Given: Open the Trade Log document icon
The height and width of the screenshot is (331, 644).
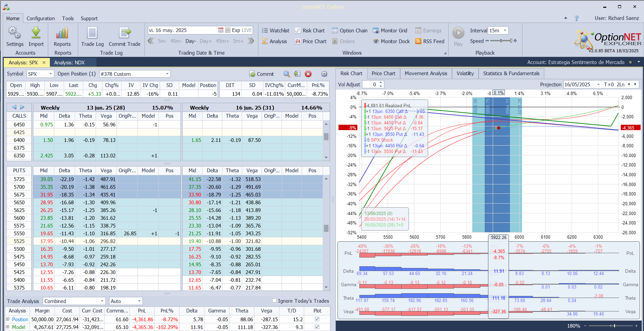Looking at the screenshot, I should (x=92, y=33).
